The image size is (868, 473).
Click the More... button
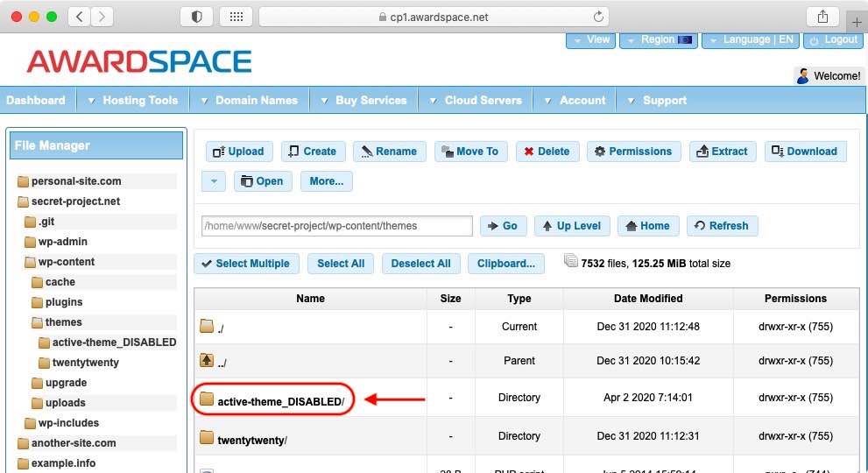coord(326,181)
